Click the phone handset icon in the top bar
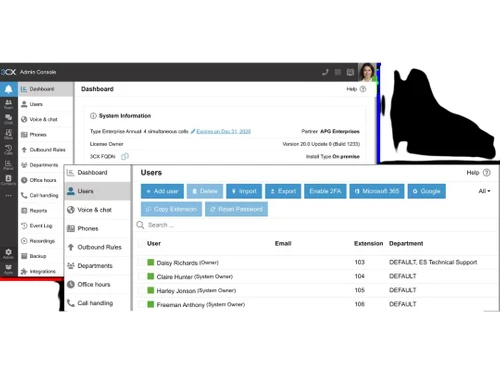Screen dimensions: 500x375 coord(325,72)
